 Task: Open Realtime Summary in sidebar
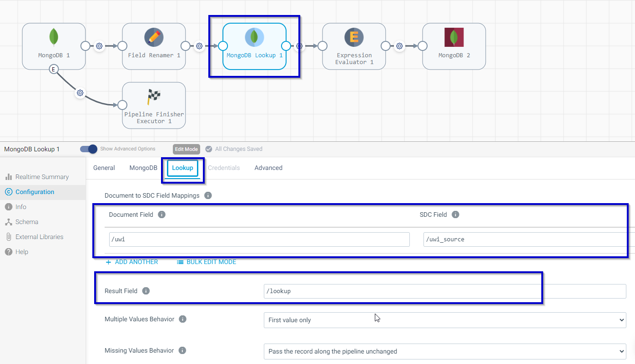42,177
